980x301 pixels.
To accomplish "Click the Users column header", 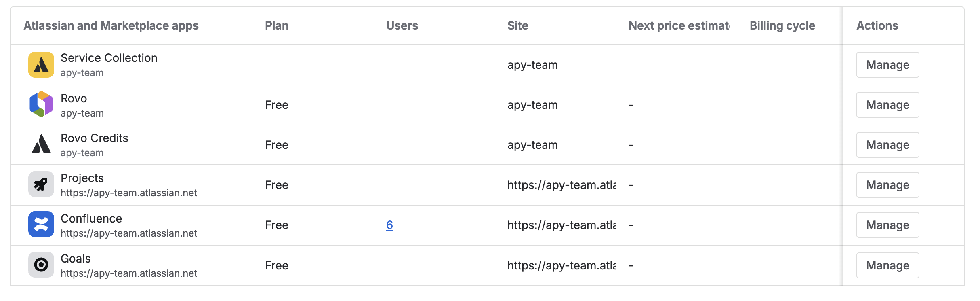I will (402, 25).
